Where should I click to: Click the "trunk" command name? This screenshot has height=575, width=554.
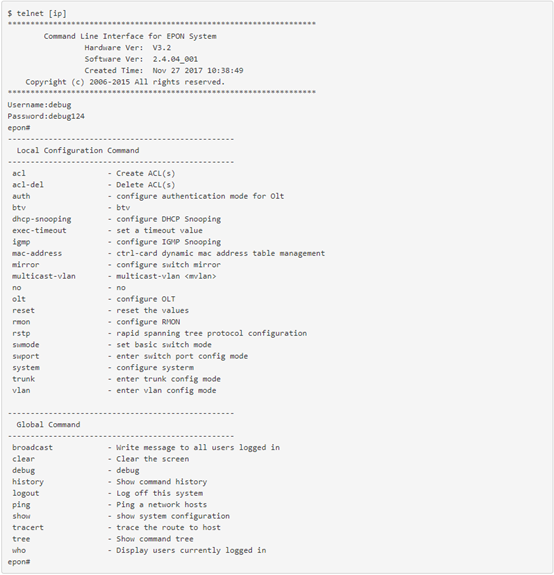tap(23, 379)
